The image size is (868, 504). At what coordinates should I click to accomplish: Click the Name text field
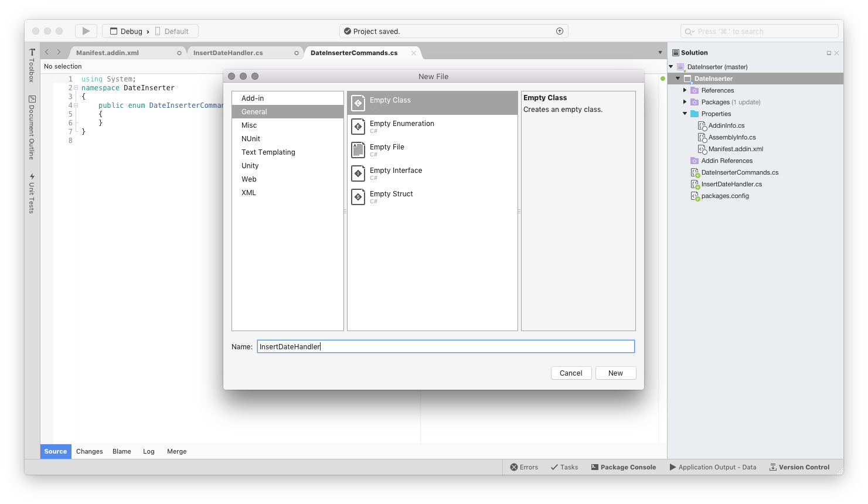(x=445, y=347)
